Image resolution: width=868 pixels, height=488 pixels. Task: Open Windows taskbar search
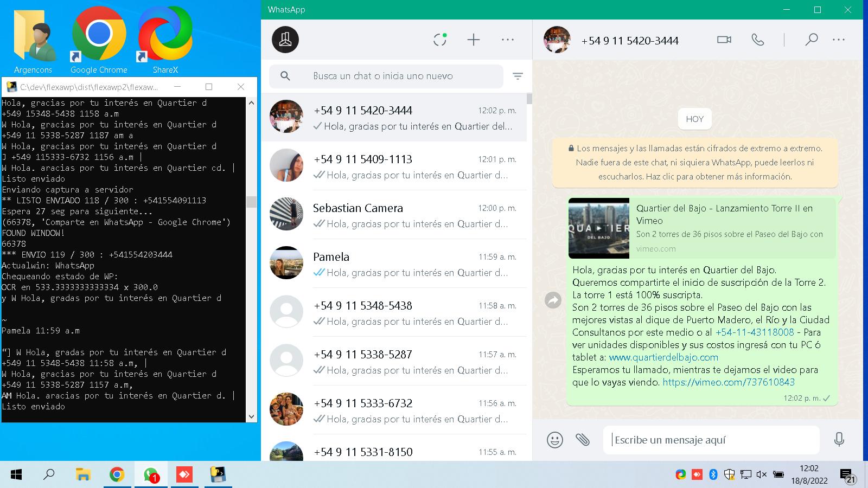(x=49, y=475)
